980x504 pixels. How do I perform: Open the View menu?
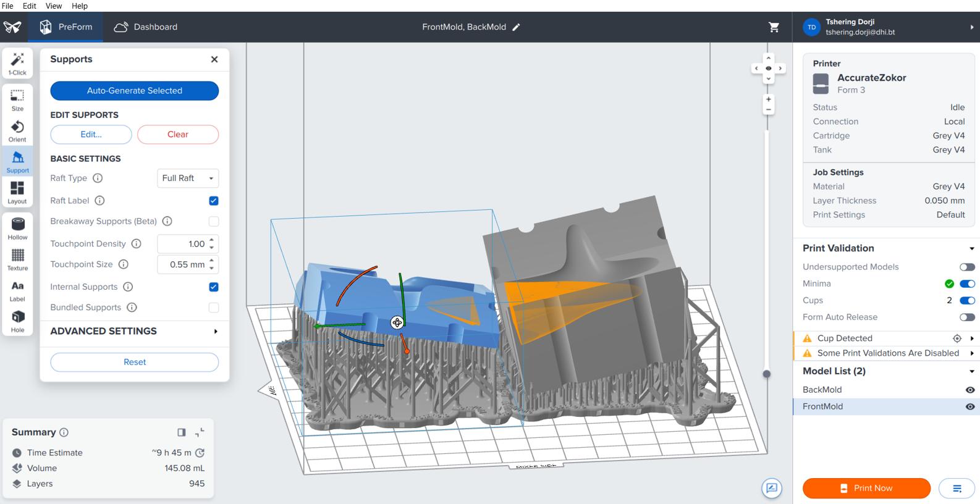pyautogui.click(x=54, y=6)
